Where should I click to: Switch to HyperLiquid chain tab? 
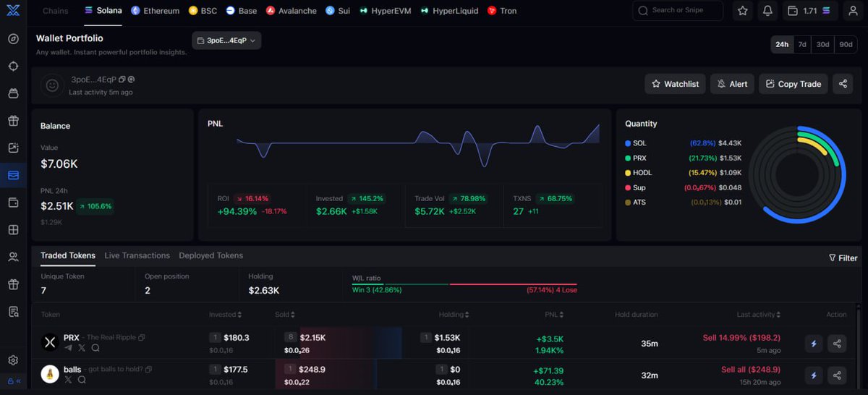point(448,11)
